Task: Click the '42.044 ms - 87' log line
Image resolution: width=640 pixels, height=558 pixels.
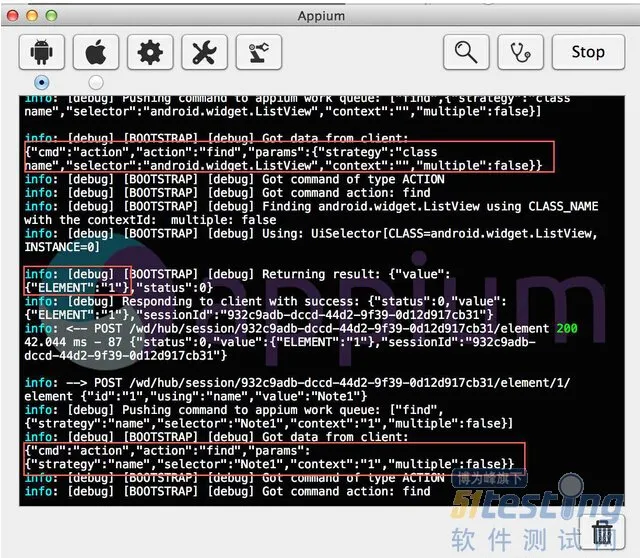Action: 280,342
